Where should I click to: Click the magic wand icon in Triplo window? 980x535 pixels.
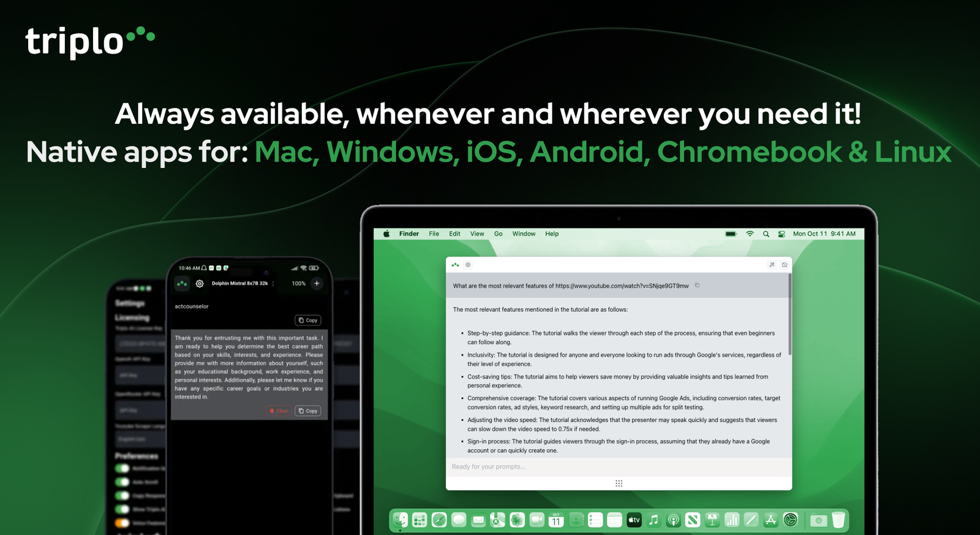[x=772, y=265]
